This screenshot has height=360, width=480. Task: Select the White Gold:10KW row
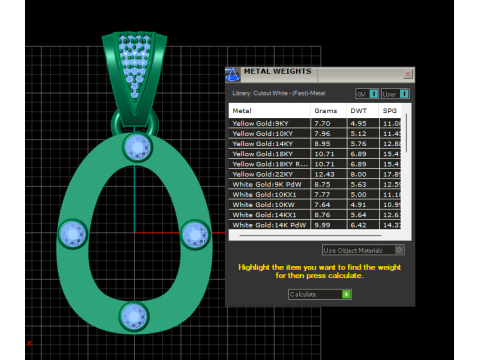(x=315, y=205)
